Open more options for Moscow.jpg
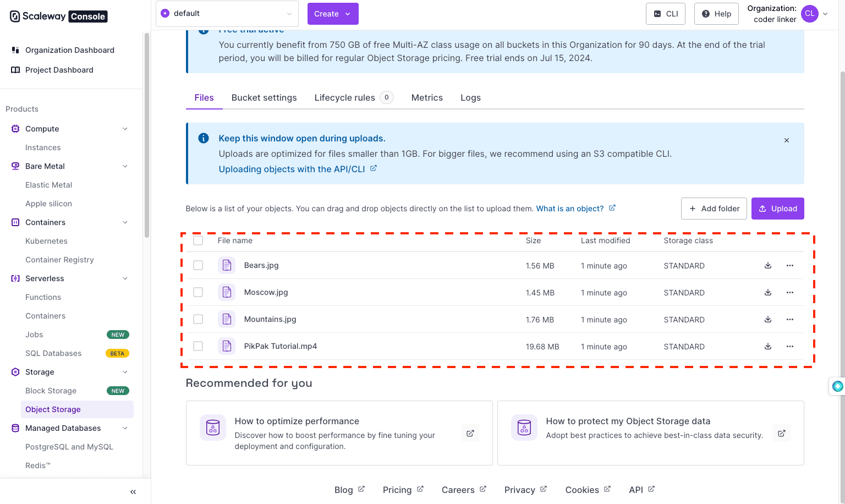845x504 pixels. pos(790,292)
